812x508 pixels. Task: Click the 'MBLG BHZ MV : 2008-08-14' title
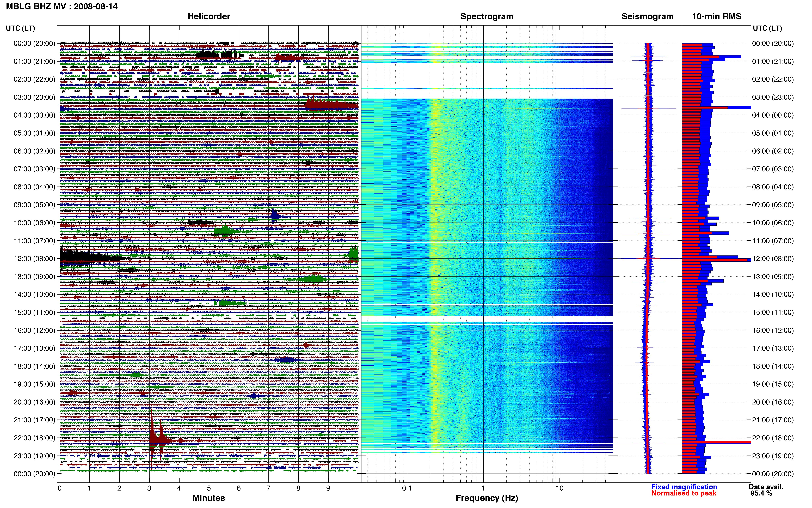coord(62,6)
